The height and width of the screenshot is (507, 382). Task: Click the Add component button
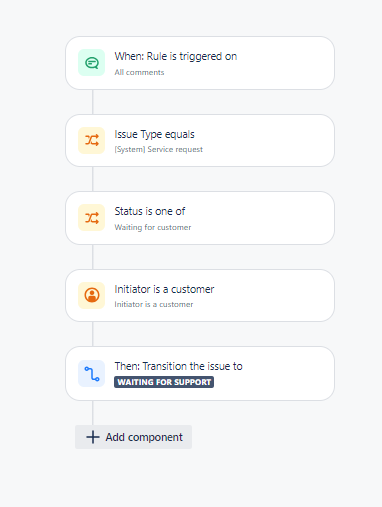(133, 437)
